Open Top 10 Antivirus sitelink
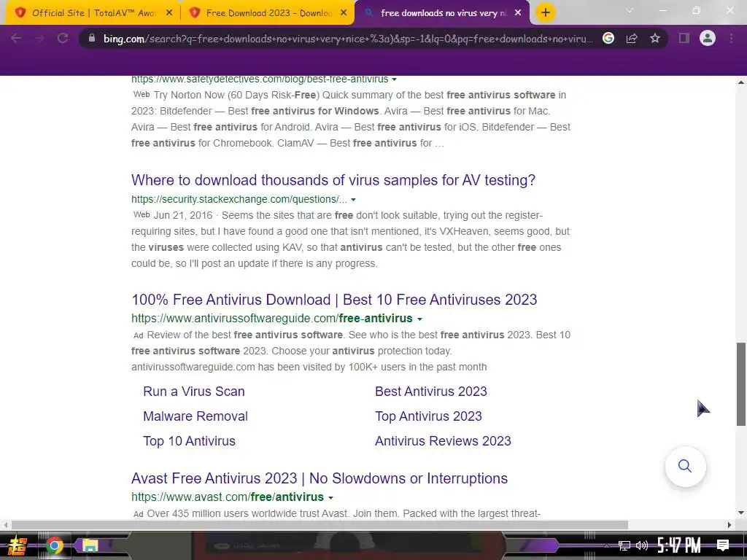Viewport: 747px width, 560px height. (189, 441)
